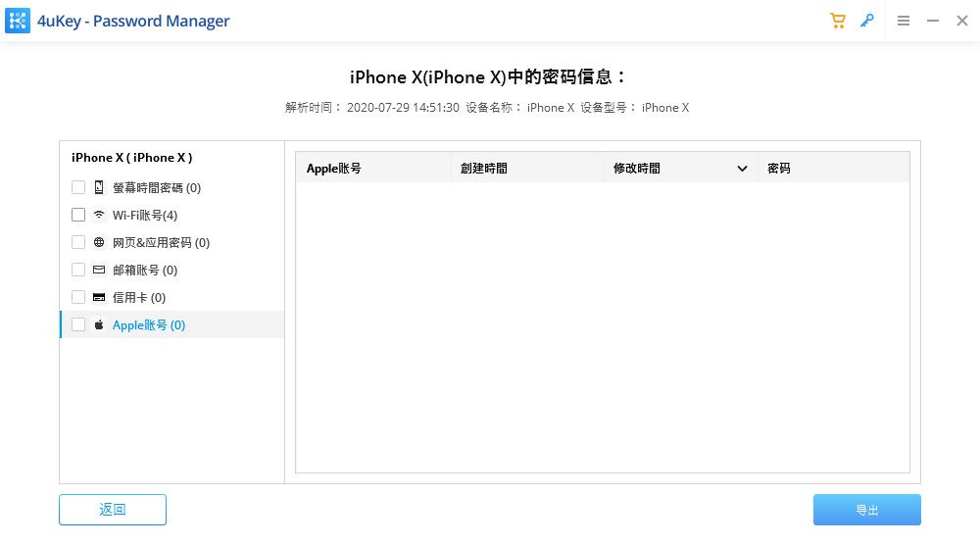The width and height of the screenshot is (980, 545).
Task: Open the shopping cart purchase icon
Action: (x=838, y=21)
